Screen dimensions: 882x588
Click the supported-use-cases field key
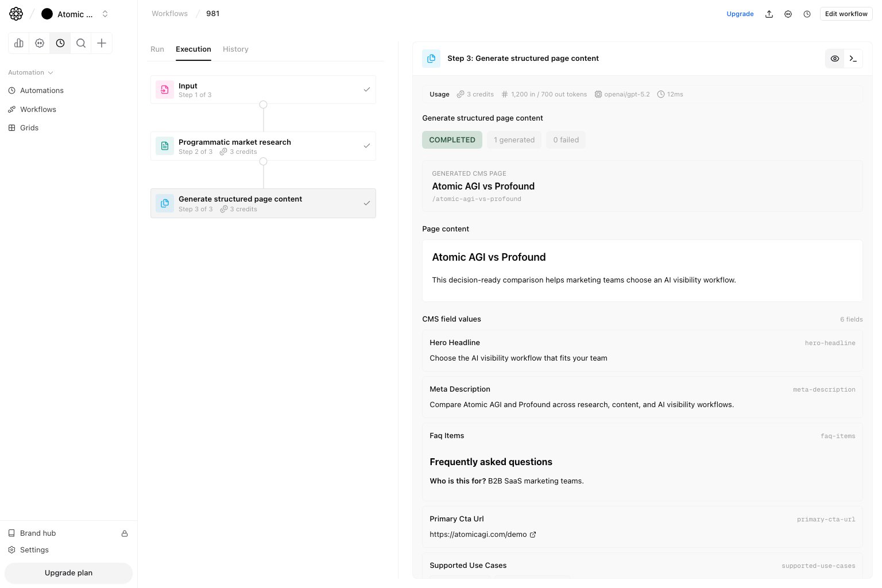coord(818,566)
